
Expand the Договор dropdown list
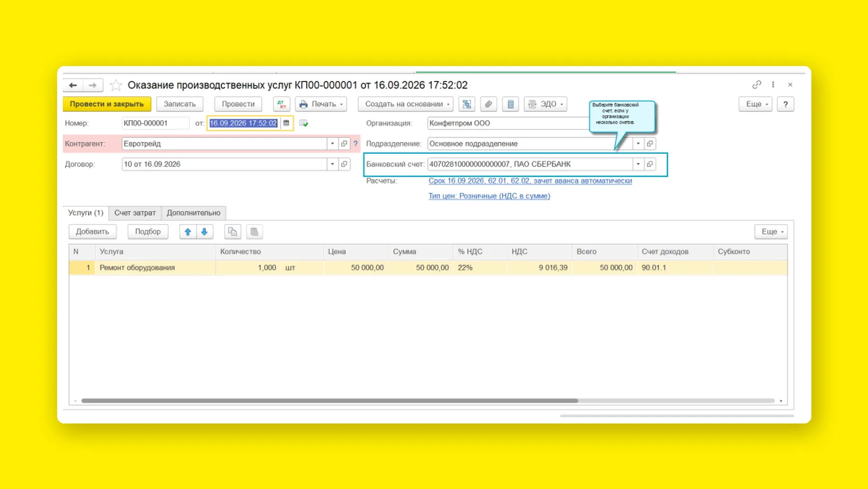tap(332, 164)
